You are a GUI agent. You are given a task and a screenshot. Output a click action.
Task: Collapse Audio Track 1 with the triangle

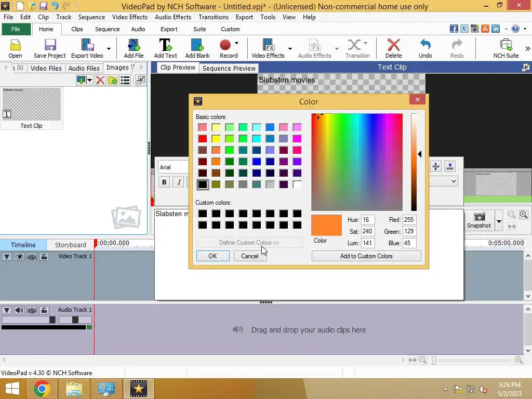tap(6, 310)
